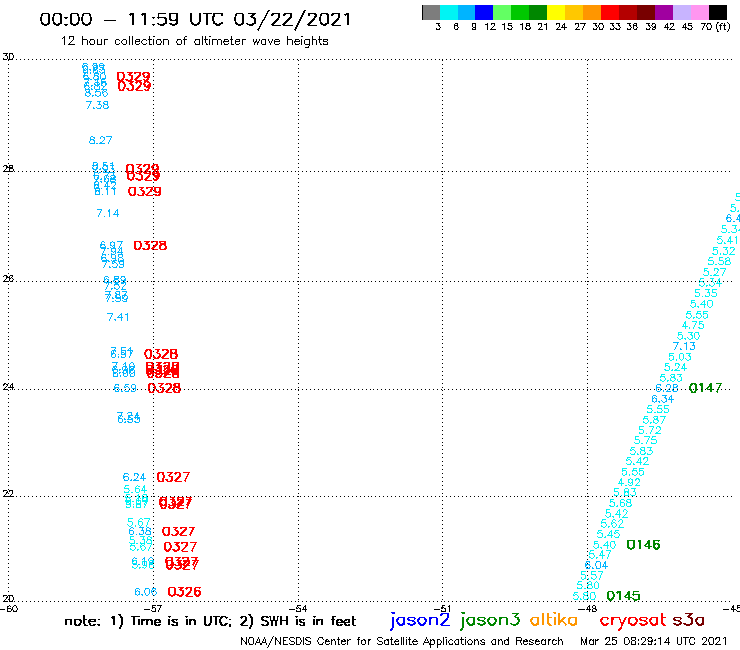
Task: Select the orange altika satellite label
Action: point(554,620)
